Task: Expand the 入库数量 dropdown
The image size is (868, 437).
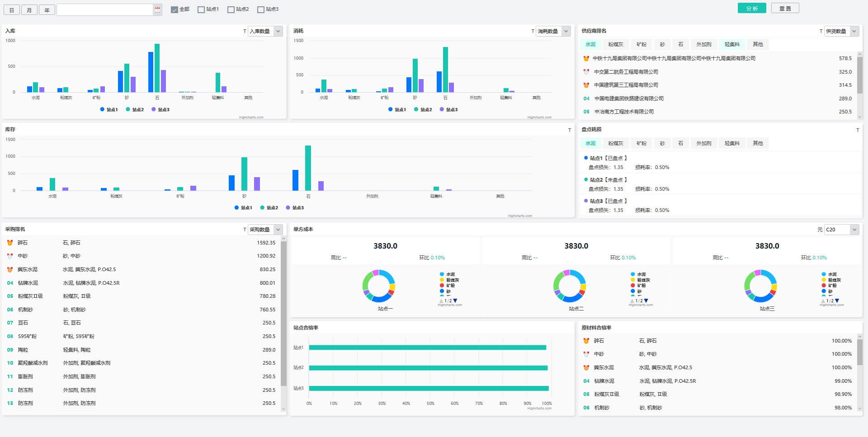Action: (x=278, y=31)
